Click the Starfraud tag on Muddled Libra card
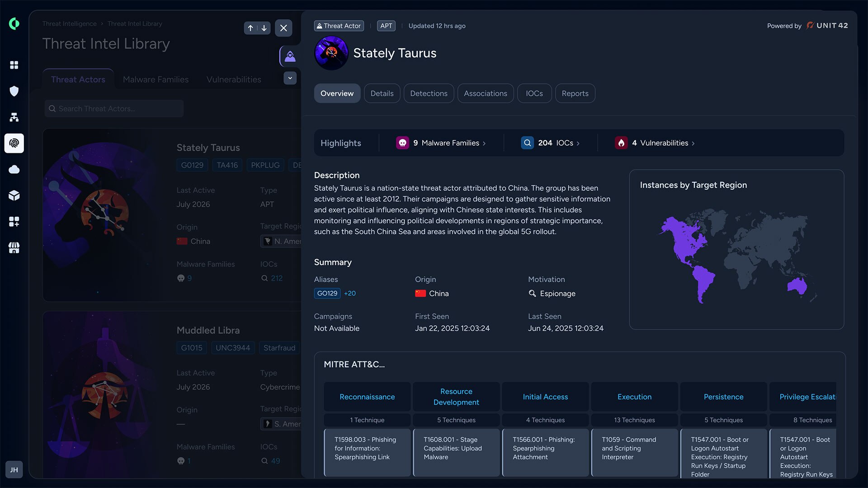This screenshot has height=488, width=868. click(279, 348)
